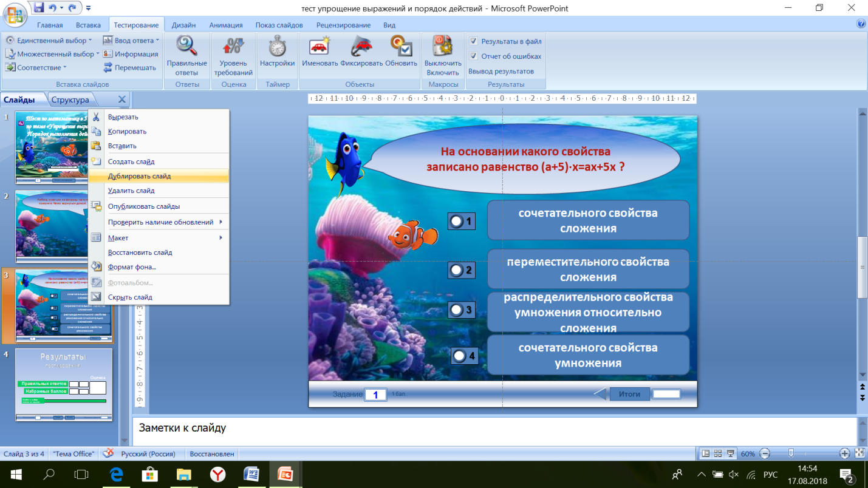
Task: Select slide 4 Результаты thumbnail
Action: (64, 384)
